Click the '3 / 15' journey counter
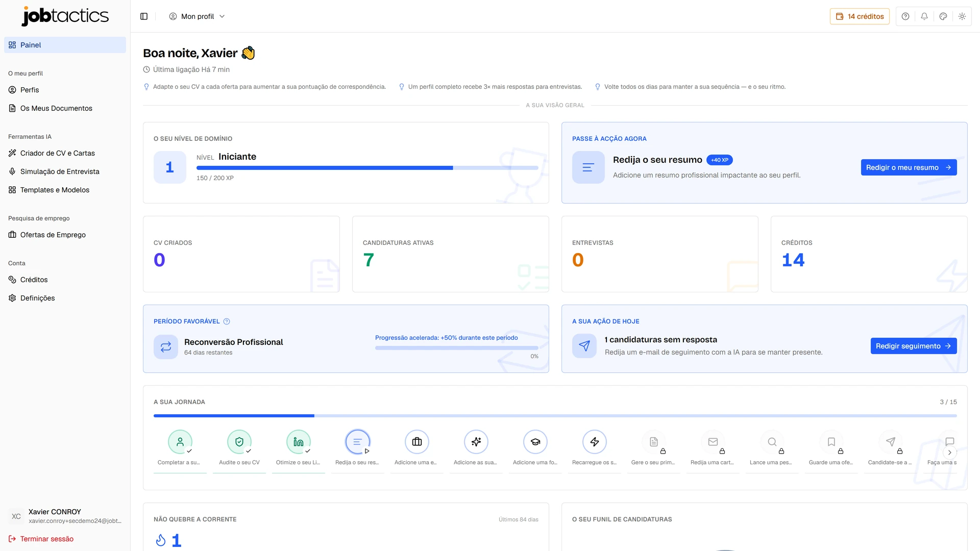Viewport: 980px width, 551px height. pos(948,402)
